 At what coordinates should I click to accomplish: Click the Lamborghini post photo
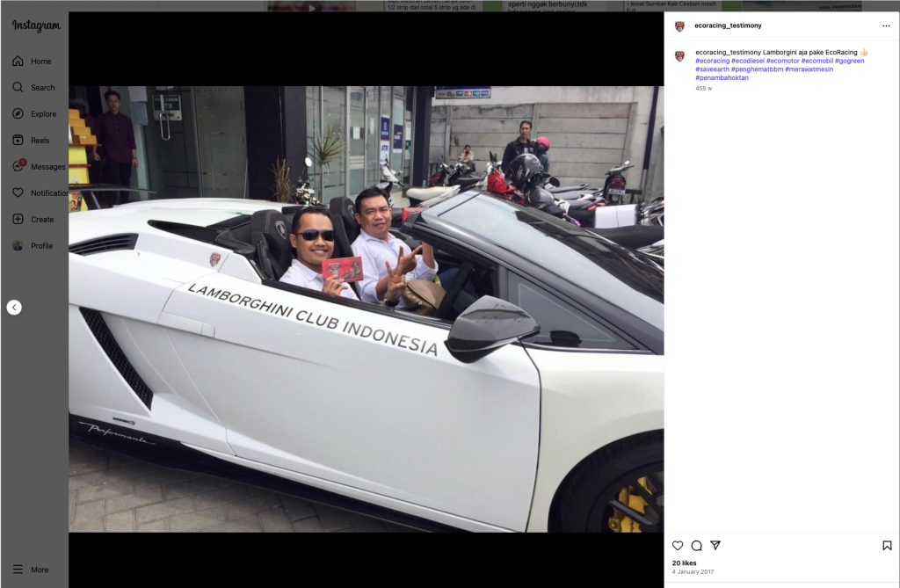[x=366, y=309]
